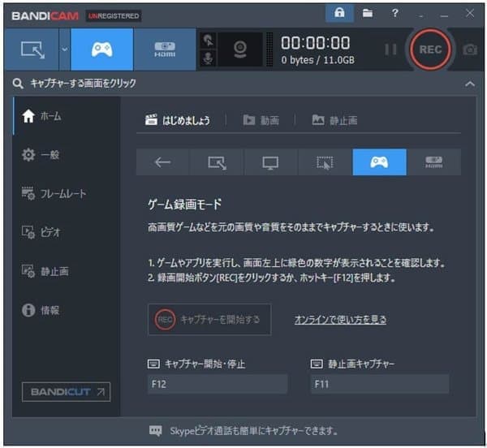Toggle webcam overlay icon

(239, 50)
